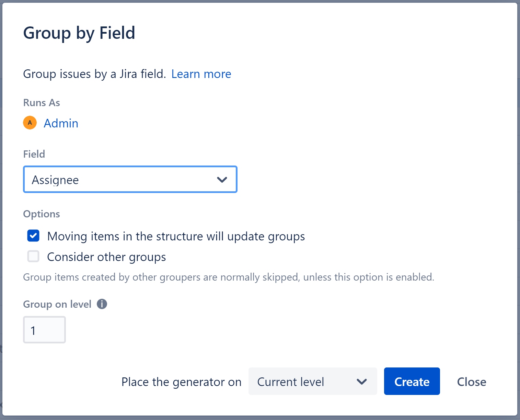
Task: Click the checkmark icon in the enabled checkbox
Action: (x=33, y=236)
